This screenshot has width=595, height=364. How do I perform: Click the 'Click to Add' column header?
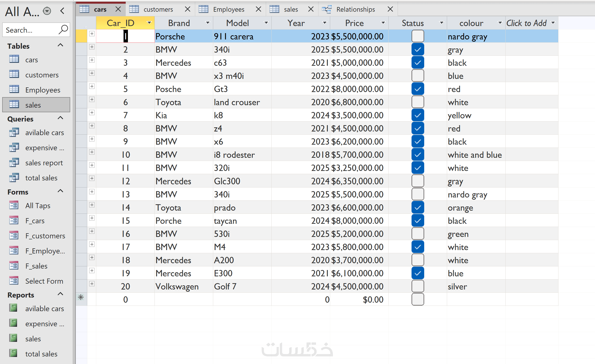pyautogui.click(x=526, y=23)
